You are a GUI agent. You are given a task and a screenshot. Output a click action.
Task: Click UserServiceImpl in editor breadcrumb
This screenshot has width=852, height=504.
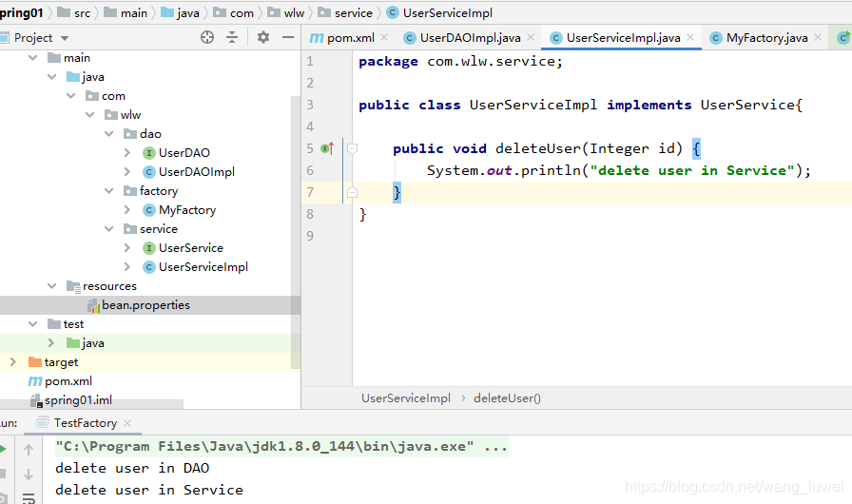coord(406,398)
